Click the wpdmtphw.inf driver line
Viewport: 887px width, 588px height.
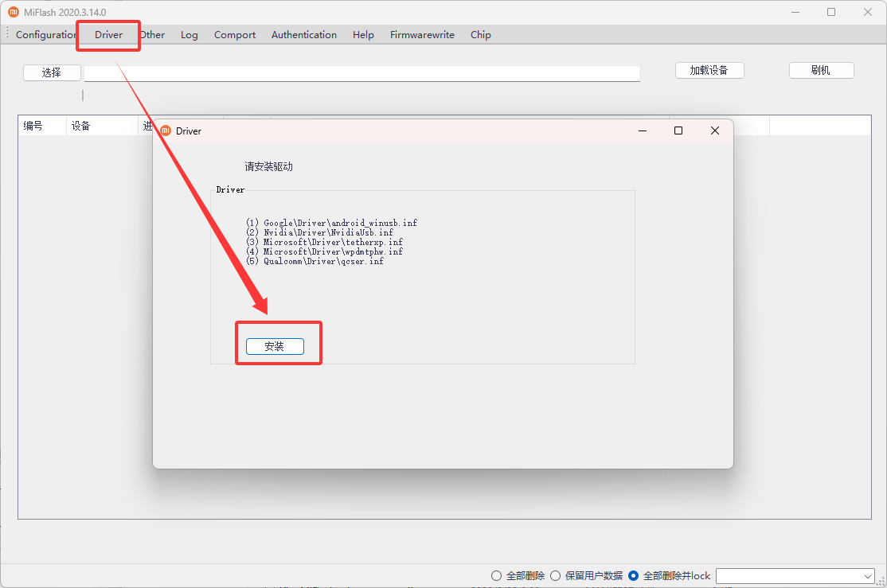tap(324, 251)
